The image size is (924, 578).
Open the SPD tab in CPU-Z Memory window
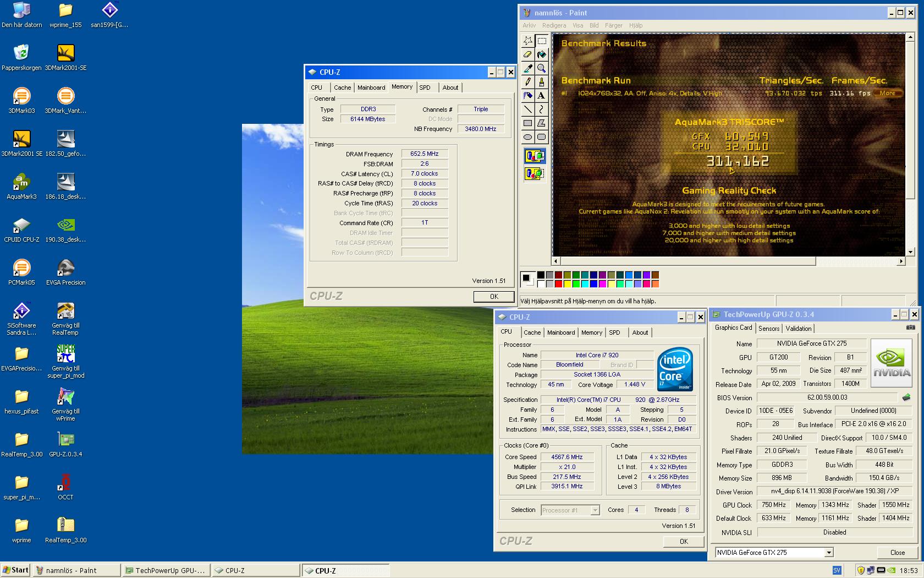tap(425, 88)
